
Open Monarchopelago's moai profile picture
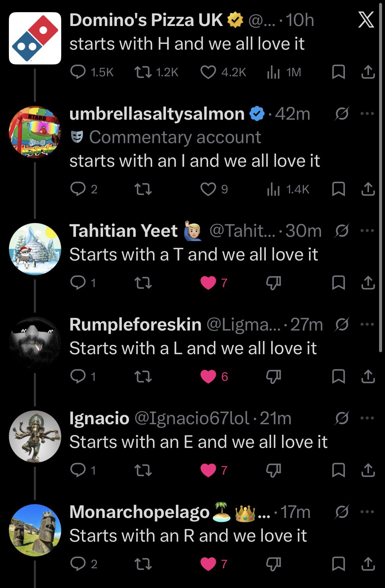[35, 530]
